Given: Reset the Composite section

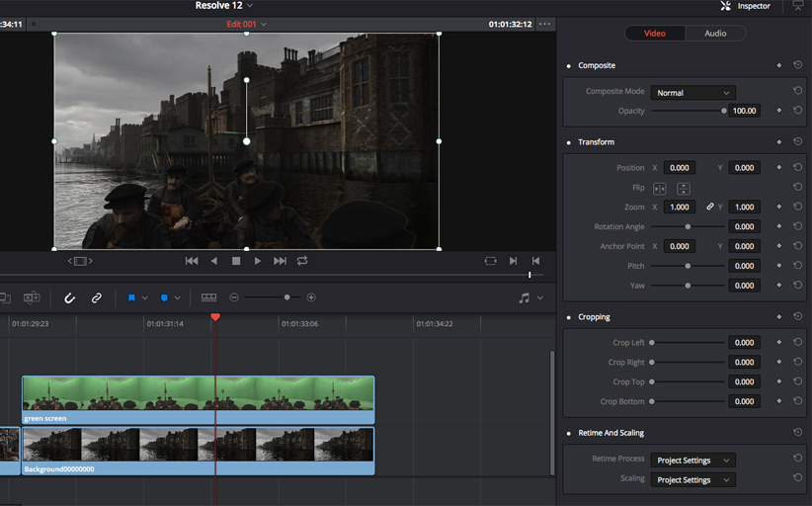Looking at the screenshot, I should [x=797, y=65].
